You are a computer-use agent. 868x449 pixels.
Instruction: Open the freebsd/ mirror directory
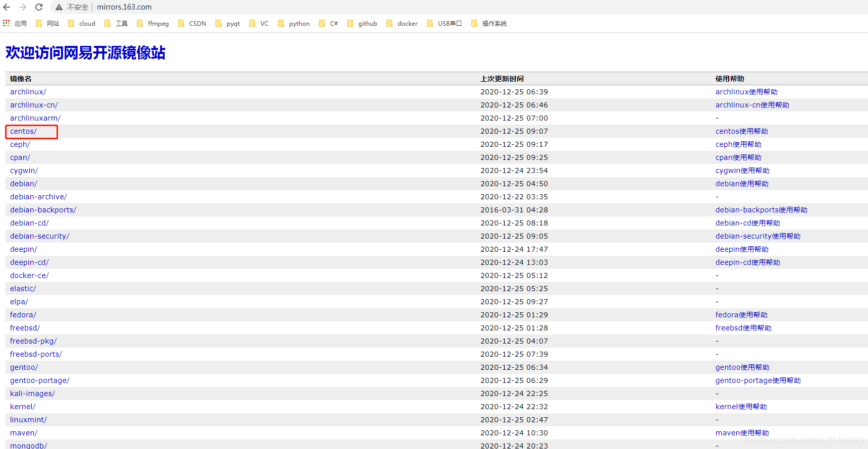pyautogui.click(x=25, y=328)
